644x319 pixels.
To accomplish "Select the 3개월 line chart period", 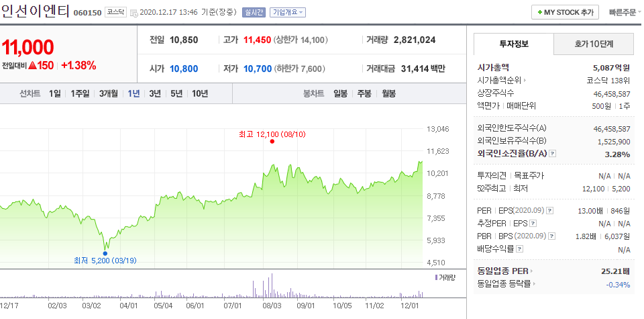I will point(109,94).
